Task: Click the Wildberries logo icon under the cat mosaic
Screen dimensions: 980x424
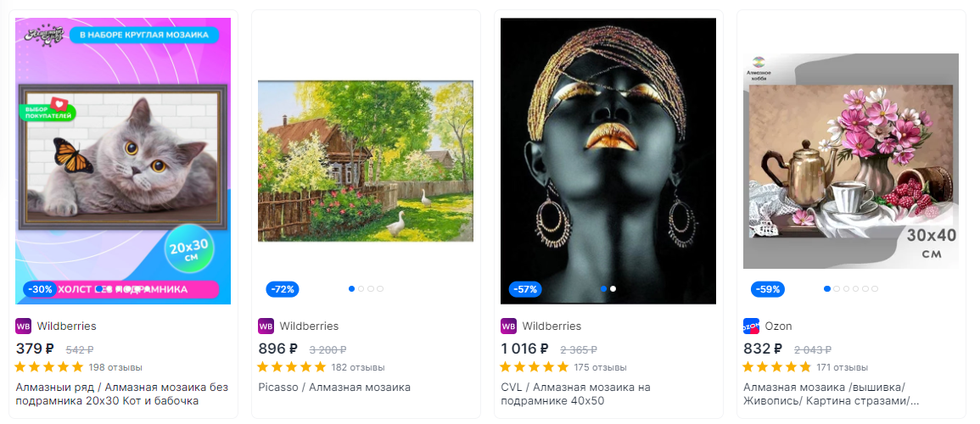Action: pos(23,326)
